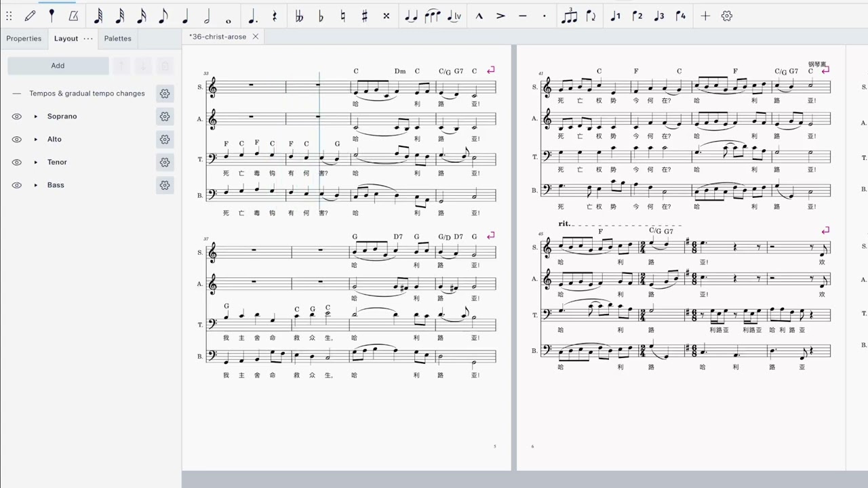This screenshot has width=868, height=488.
Task: Open the plus menu in the note toolbar
Action: [705, 16]
